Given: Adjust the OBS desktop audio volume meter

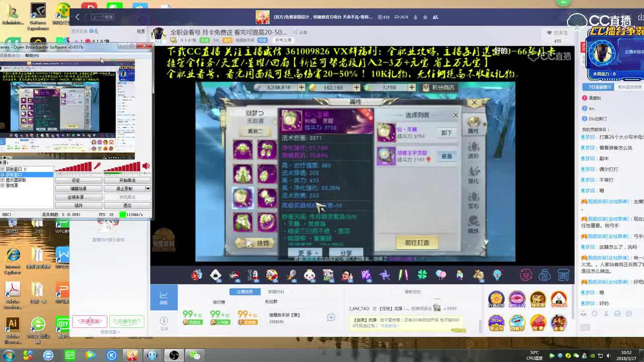Looking at the screenshot, I should click(122, 166).
